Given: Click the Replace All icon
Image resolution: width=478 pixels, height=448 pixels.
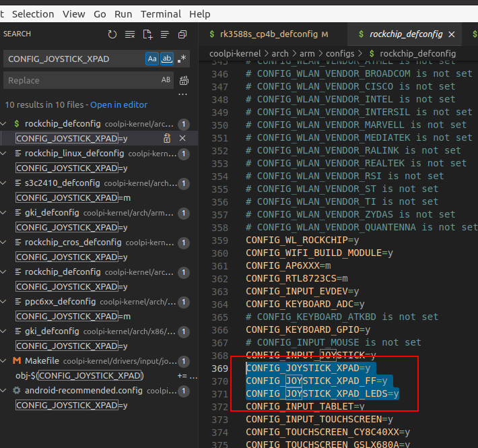Looking at the screenshot, I should pos(184,81).
